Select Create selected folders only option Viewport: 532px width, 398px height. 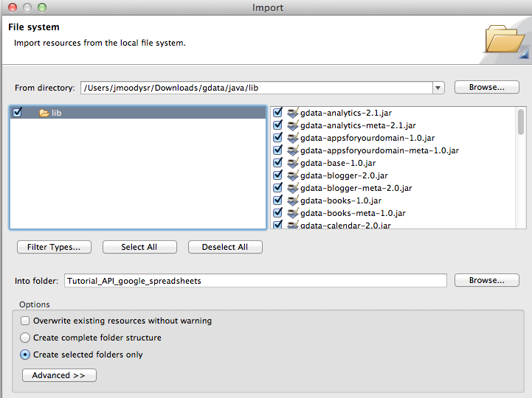(x=25, y=355)
